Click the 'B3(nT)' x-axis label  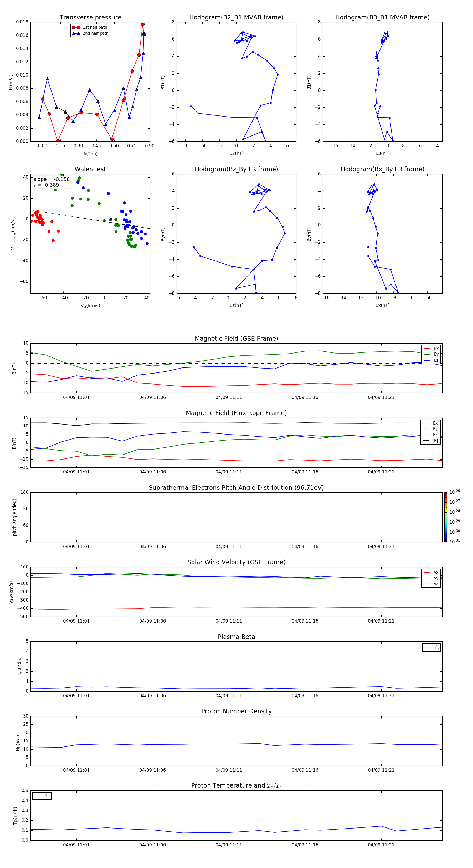coord(382,153)
